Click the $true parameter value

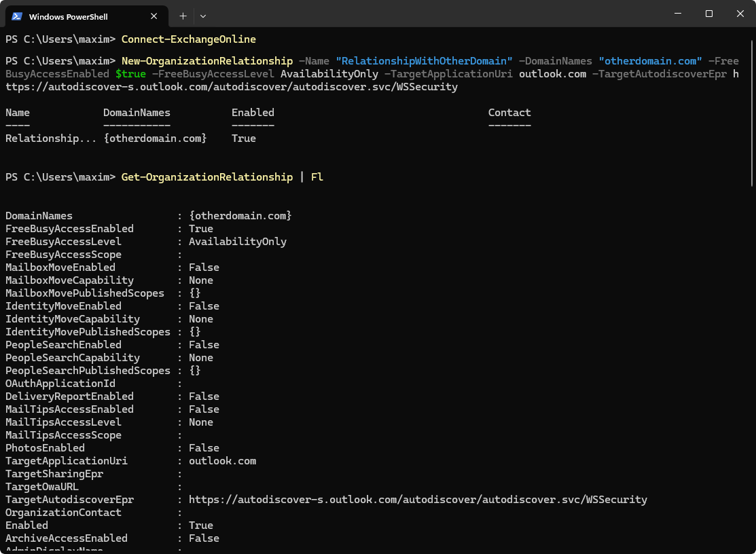[x=130, y=74]
